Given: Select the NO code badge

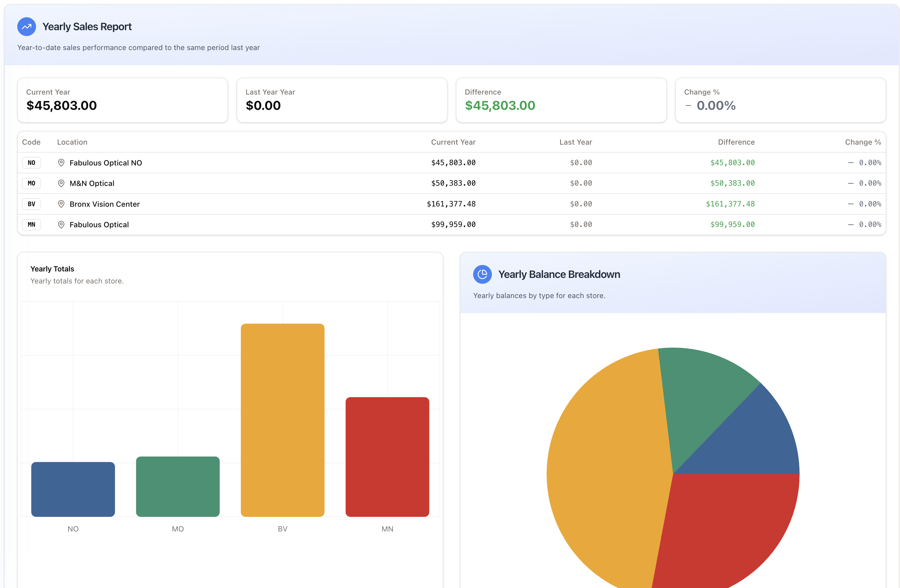Looking at the screenshot, I should click(x=31, y=163).
